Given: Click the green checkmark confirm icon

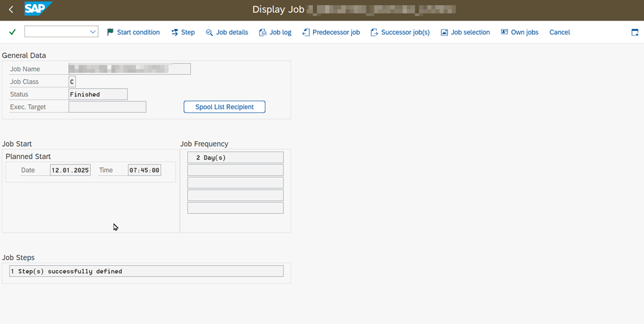Looking at the screenshot, I should (12, 32).
